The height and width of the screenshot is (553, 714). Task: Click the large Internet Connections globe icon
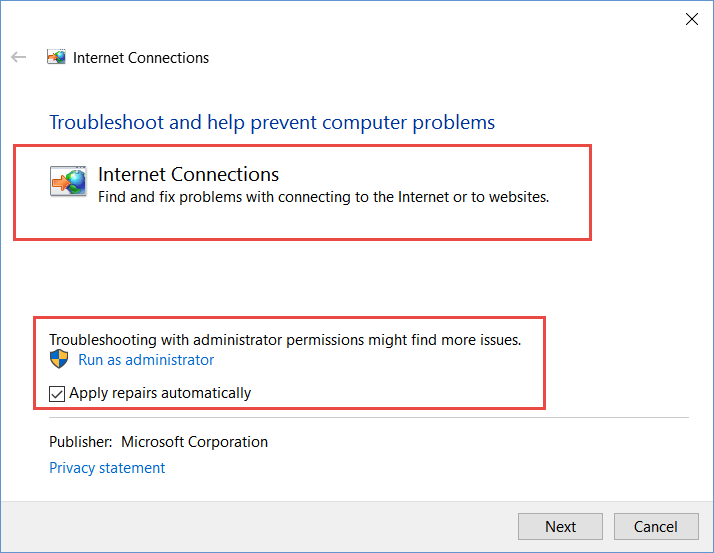69,182
